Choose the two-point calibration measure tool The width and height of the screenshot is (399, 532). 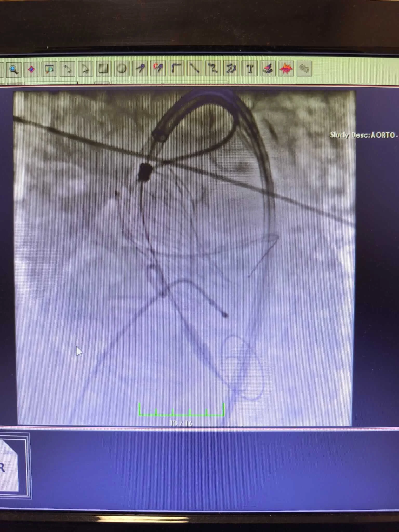[67, 69]
